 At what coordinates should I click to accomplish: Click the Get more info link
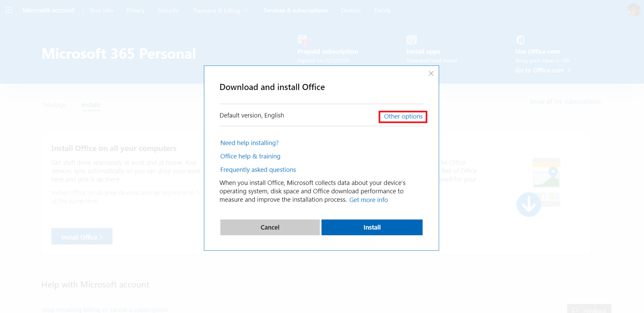[369, 200]
